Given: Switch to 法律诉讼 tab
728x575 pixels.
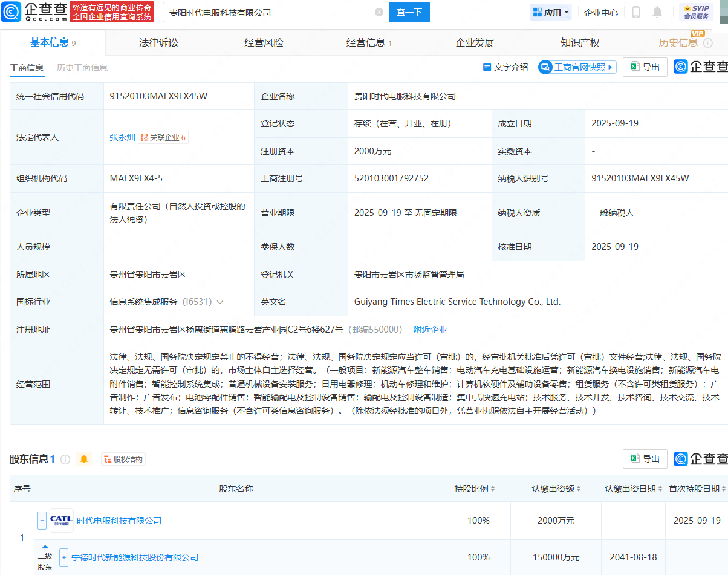Looking at the screenshot, I should (158, 43).
